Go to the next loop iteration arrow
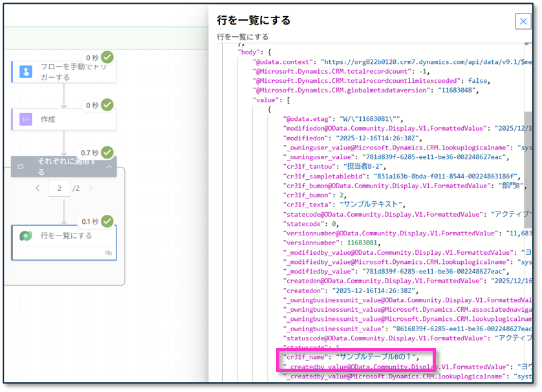The height and width of the screenshot is (392, 542). coord(90,188)
